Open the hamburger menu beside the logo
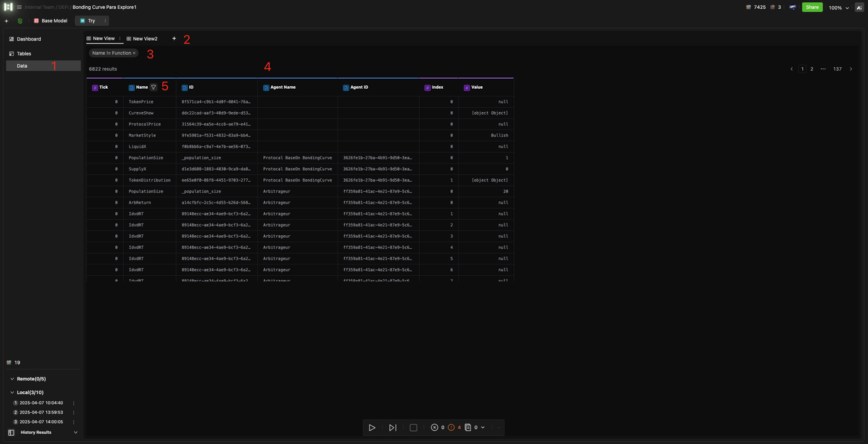 19,7
